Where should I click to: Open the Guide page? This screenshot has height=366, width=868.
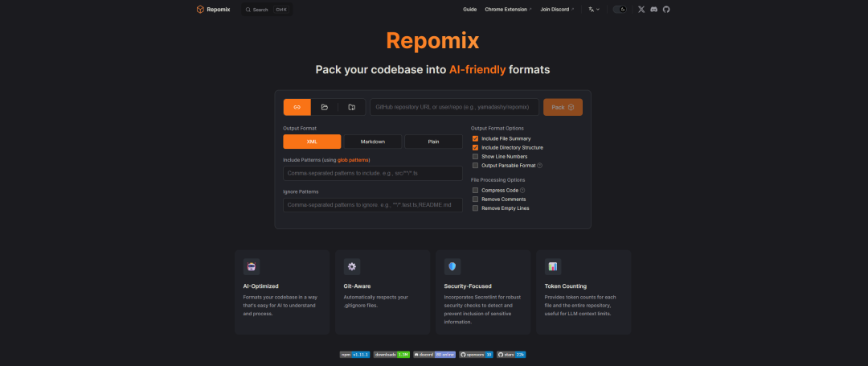click(x=470, y=10)
